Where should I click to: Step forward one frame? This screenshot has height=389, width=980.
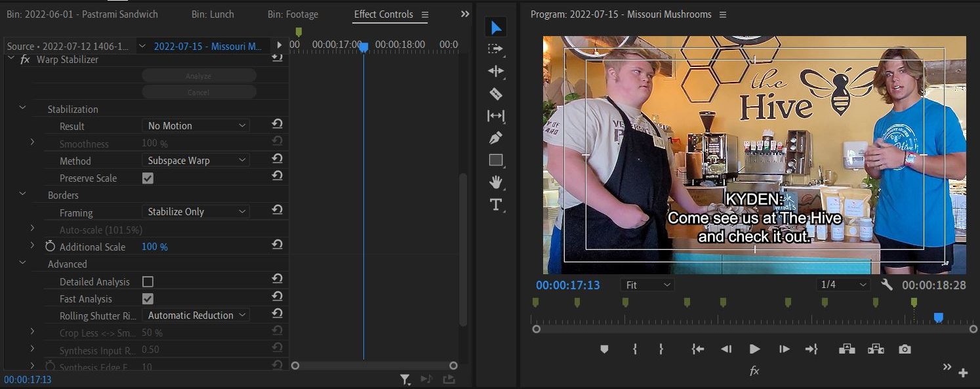784,349
